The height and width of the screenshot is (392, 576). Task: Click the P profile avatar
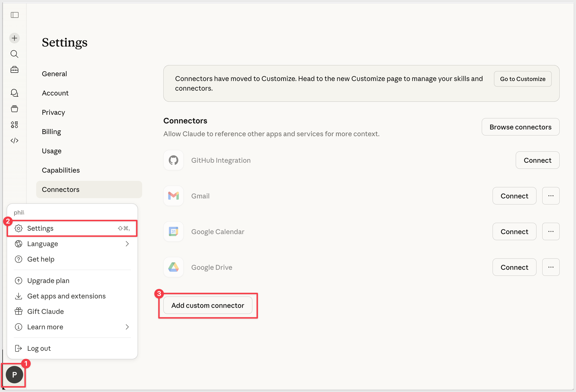[14, 374]
